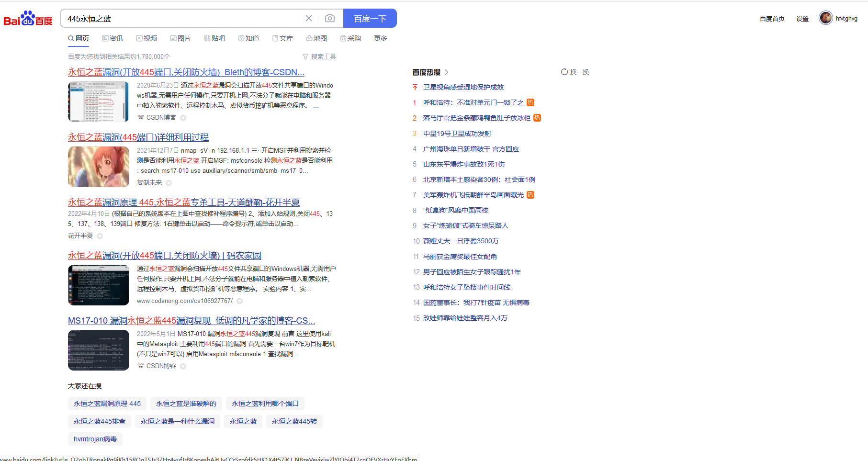The width and height of the screenshot is (868, 461).
Task: Switch to the 视频 tab
Action: (x=147, y=38)
